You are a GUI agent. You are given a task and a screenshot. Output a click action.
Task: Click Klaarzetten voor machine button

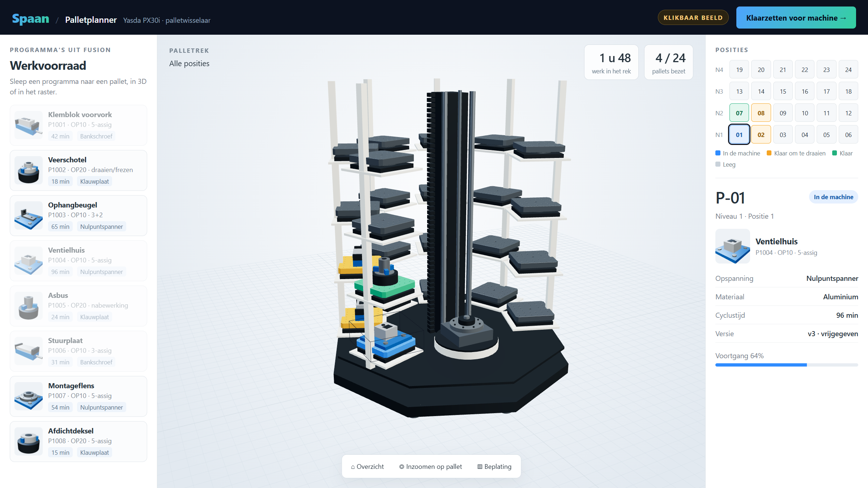(x=796, y=18)
